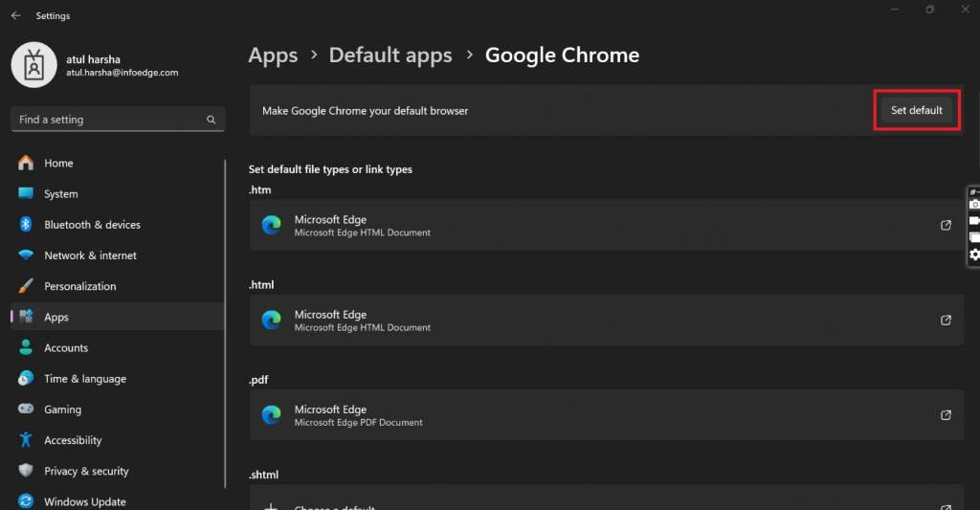
Task: Click the video recorder icon in floating toolbar
Action: coord(974,221)
